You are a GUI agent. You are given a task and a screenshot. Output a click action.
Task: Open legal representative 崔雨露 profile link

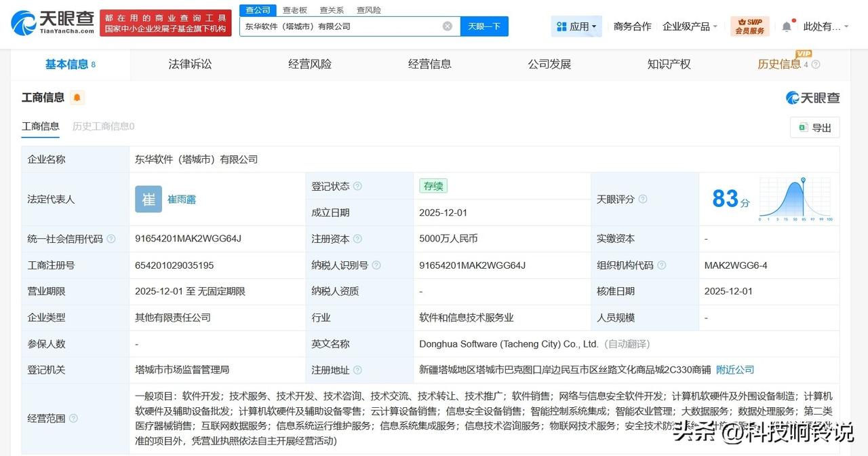181,199
